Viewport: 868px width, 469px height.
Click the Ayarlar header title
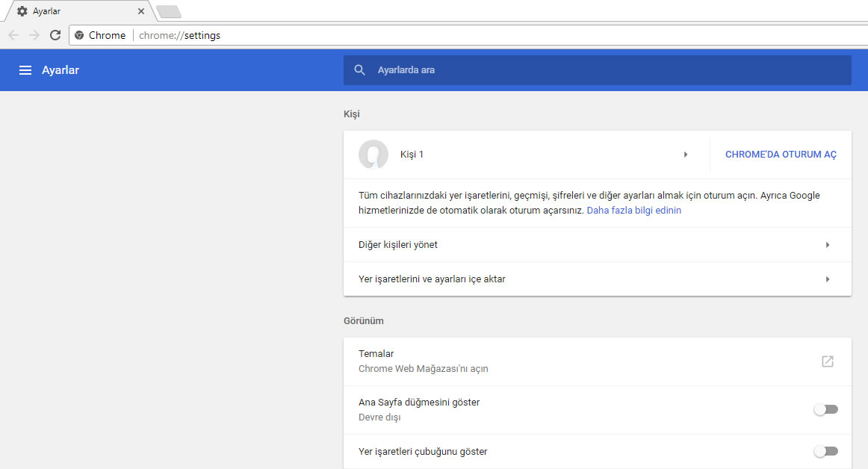click(x=61, y=70)
